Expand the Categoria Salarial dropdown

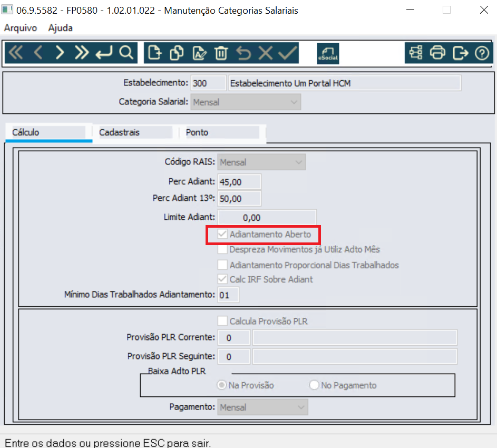point(246,102)
